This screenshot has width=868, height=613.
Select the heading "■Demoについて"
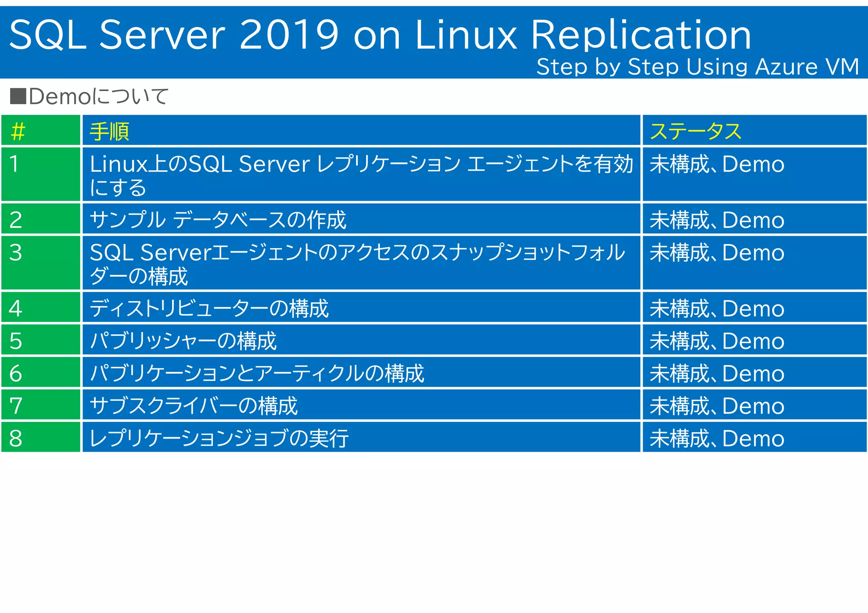(89, 96)
